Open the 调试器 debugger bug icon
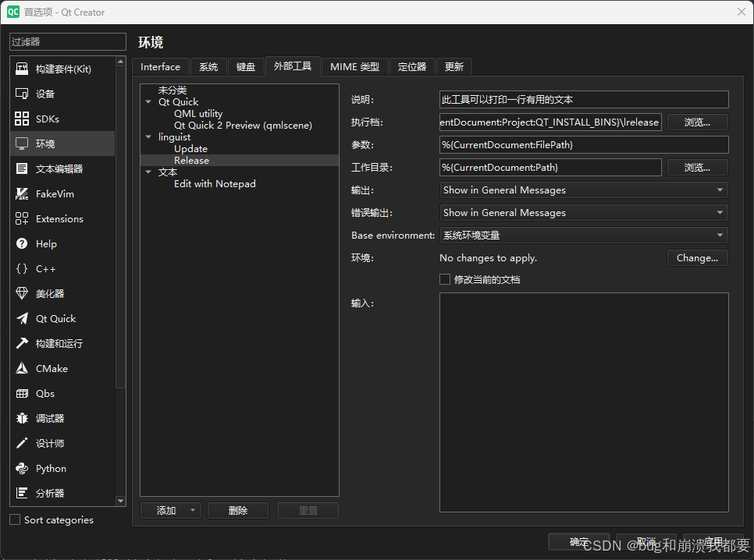 (x=22, y=418)
